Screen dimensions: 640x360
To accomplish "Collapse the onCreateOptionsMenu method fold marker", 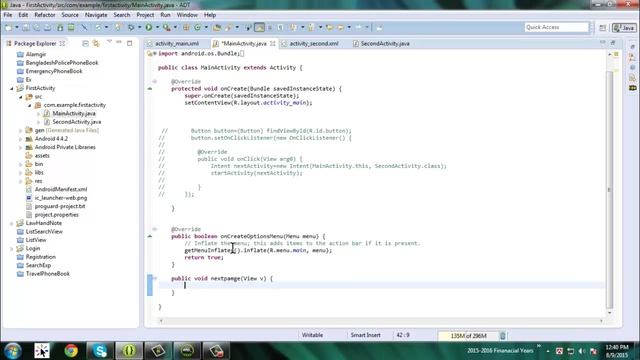I will tap(155, 229).
